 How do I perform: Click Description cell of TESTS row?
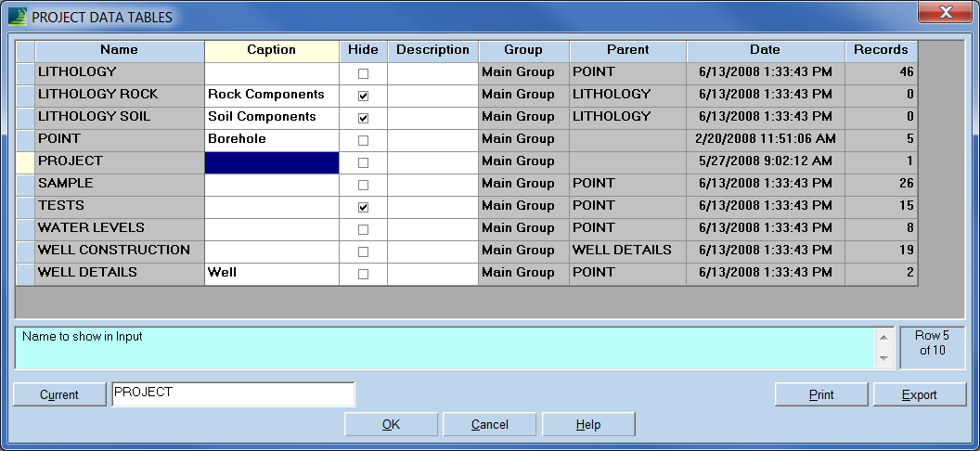(432, 207)
